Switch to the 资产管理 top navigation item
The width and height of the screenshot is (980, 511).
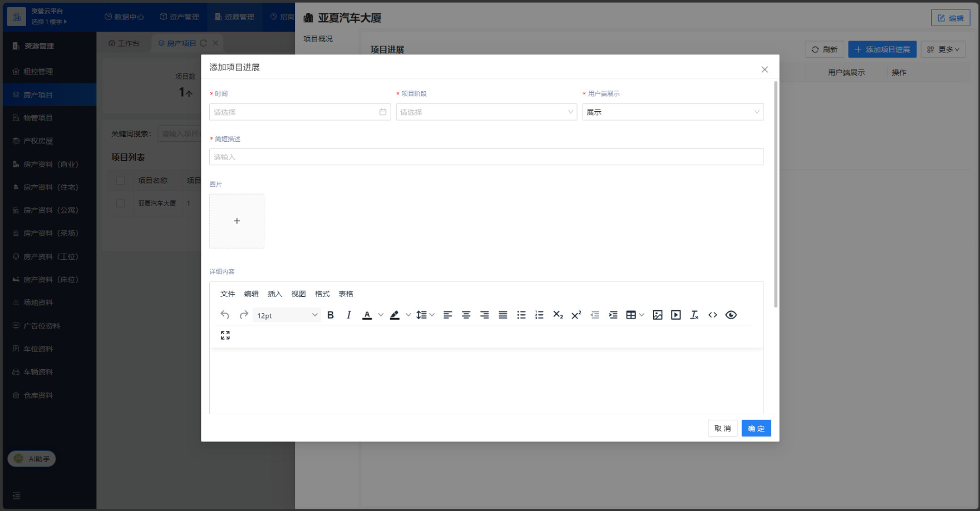[179, 17]
